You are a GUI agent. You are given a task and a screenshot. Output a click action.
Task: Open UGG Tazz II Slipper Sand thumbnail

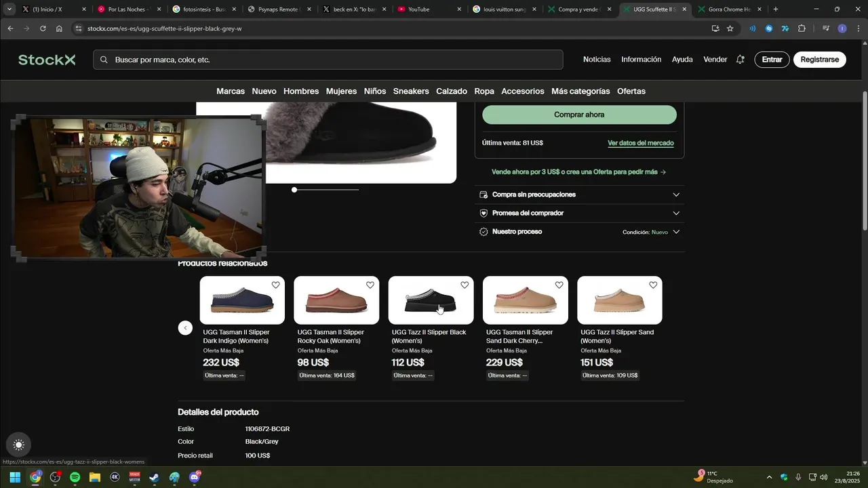[620, 300]
